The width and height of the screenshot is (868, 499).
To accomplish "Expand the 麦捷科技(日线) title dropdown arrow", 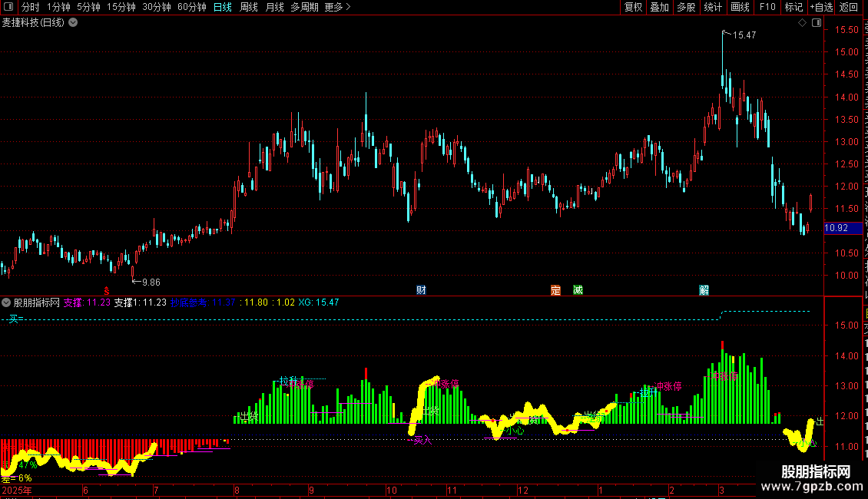I will point(73,23).
